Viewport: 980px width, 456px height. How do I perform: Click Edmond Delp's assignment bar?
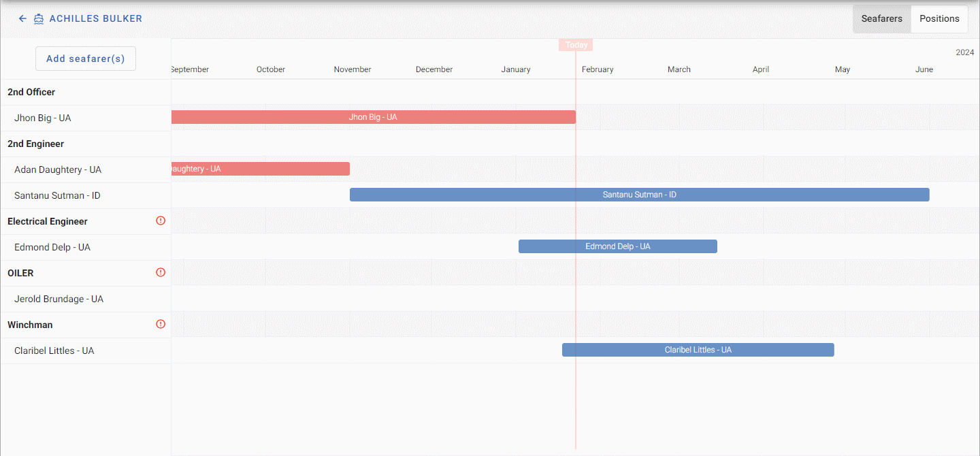pyautogui.click(x=617, y=246)
